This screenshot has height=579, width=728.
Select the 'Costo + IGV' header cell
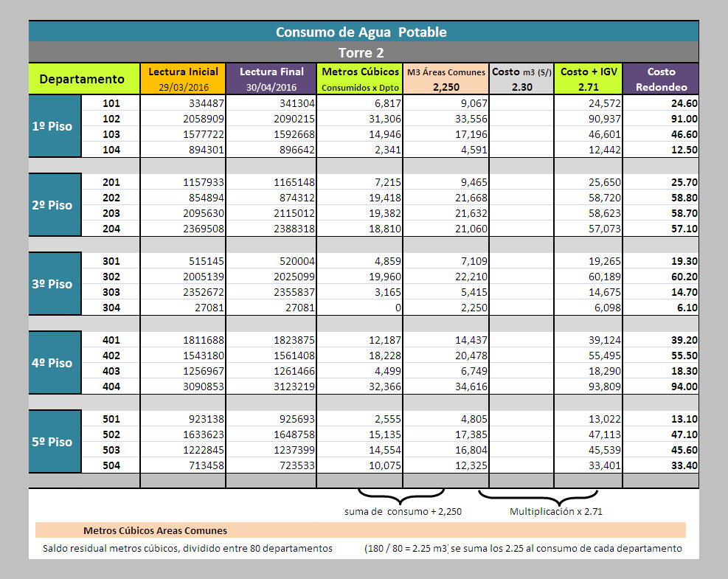(x=589, y=79)
